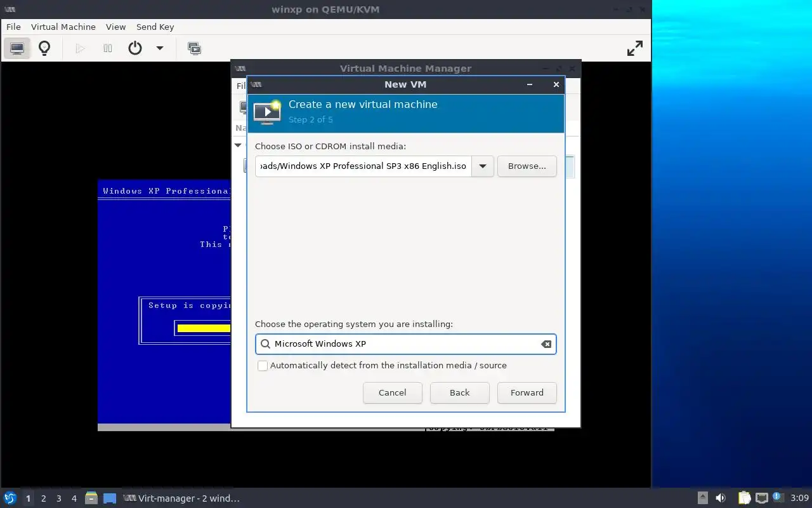
Task: Click the ISO install media path field
Action: pyautogui.click(x=363, y=166)
